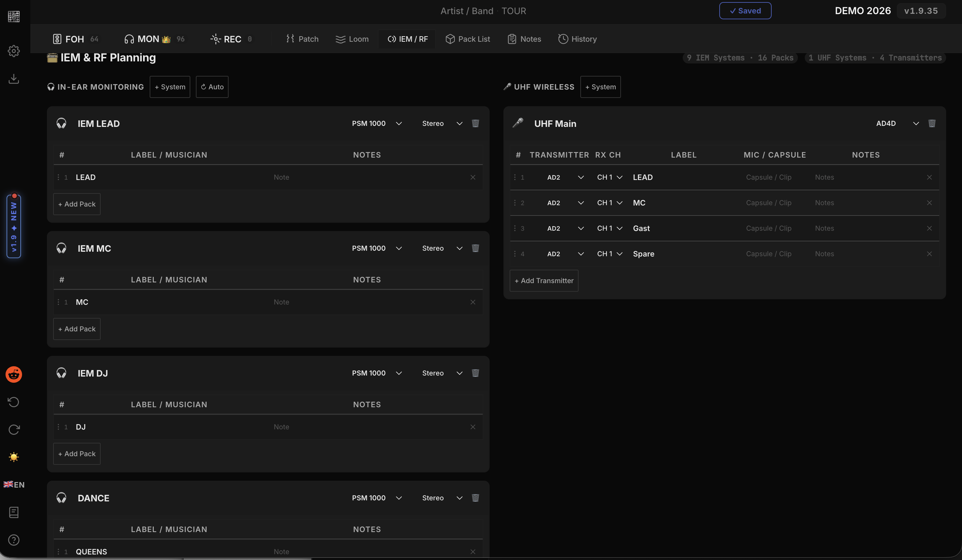
Task: Open the History tab
Action: 577,39
